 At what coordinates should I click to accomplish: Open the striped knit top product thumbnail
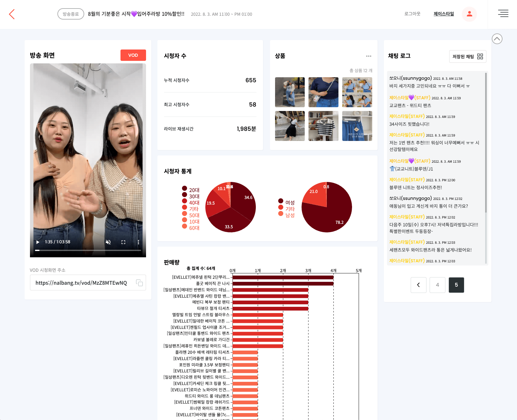[323, 126]
